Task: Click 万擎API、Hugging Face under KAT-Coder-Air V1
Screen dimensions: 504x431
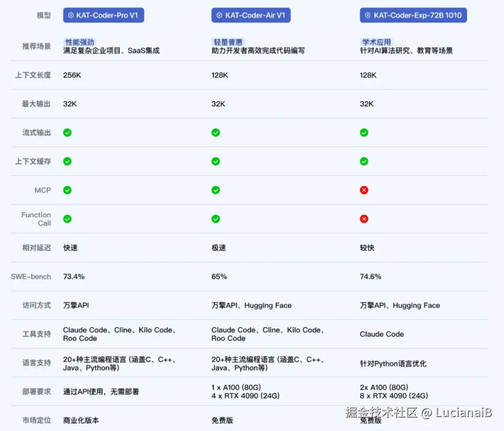Action: 252,305
